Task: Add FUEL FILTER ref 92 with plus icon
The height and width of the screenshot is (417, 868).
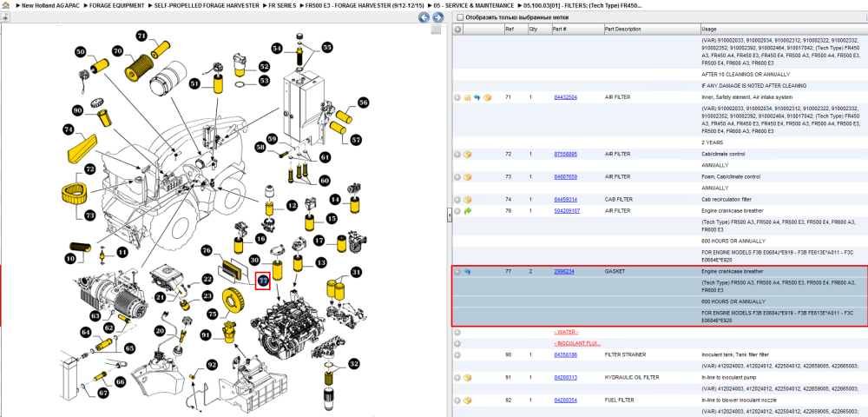Action: [x=457, y=400]
